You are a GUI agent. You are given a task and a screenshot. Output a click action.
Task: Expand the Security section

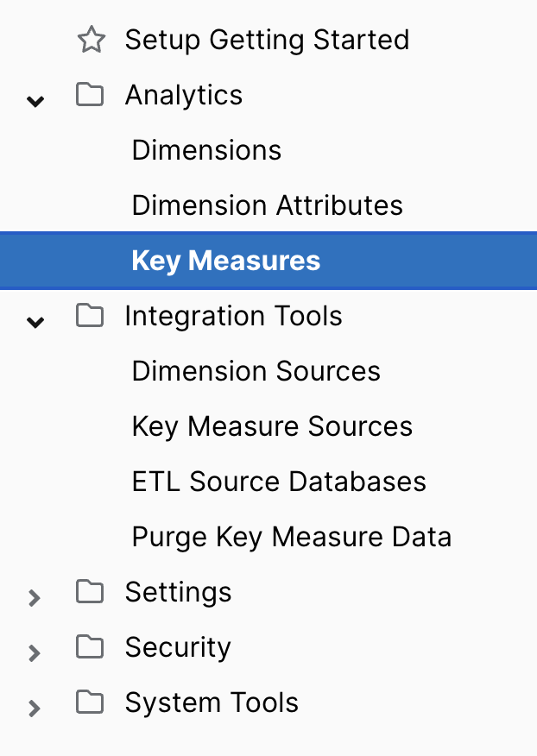pyautogui.click(x=35, y=652)
